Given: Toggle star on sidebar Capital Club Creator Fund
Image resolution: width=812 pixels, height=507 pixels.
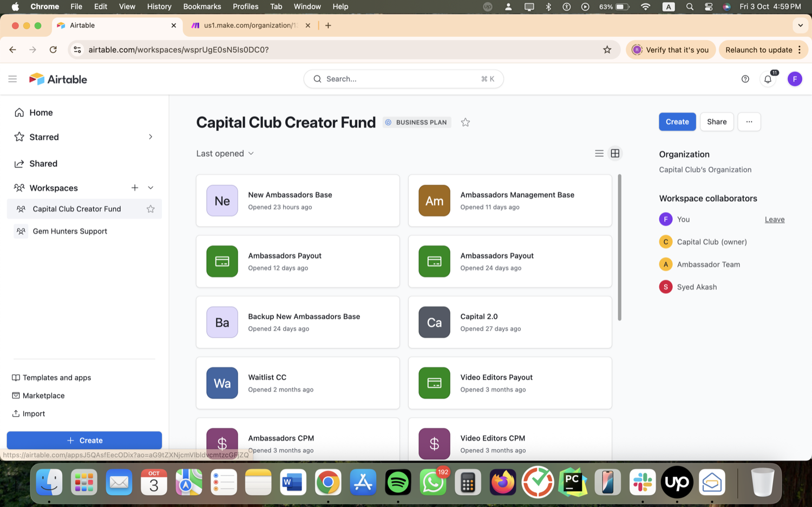Looking at the screenshot, I should coord(150,209).
